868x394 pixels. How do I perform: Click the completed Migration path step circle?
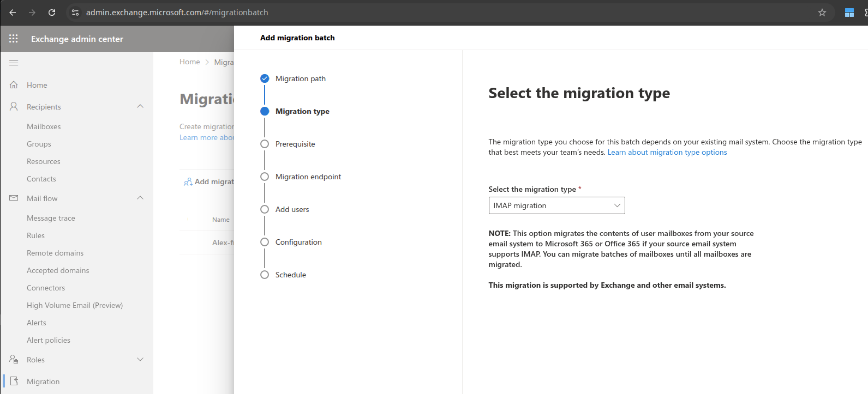[x=265, y=78]
